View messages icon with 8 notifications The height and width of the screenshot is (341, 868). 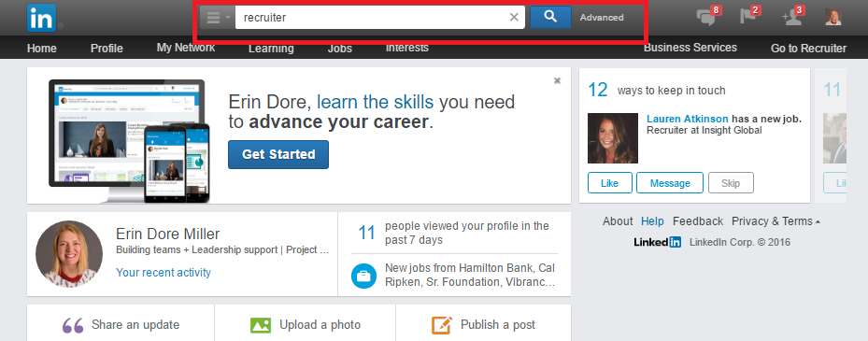(x=708, y=16)
